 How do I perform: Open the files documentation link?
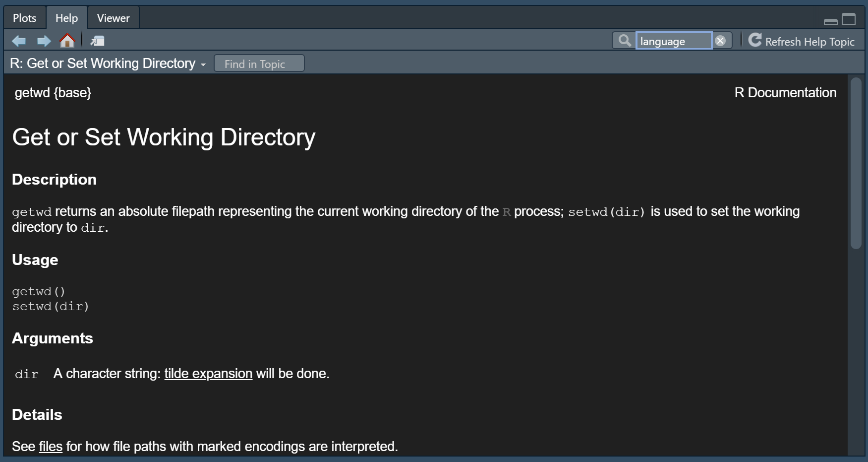[x=51, y=447]
